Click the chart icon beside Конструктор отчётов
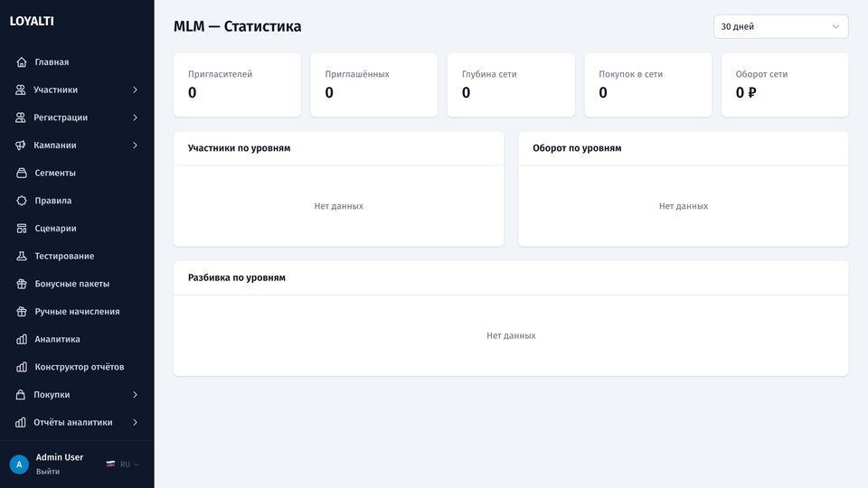The height and width of the screenshot is (488, 868). coord(22,367)
